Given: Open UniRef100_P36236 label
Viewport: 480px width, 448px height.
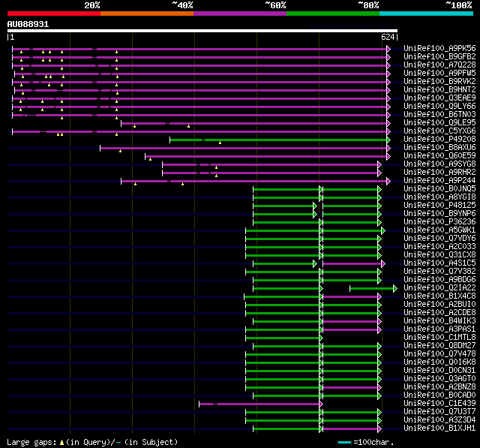Looking at the screenshot, I should coord(439,222).
